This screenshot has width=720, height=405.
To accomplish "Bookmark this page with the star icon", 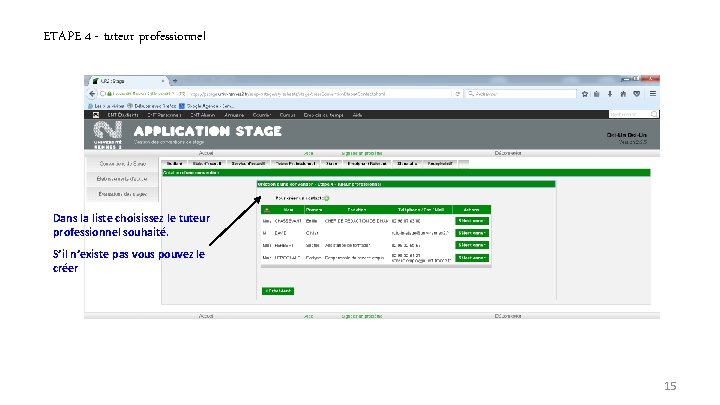I will (585, 94).
